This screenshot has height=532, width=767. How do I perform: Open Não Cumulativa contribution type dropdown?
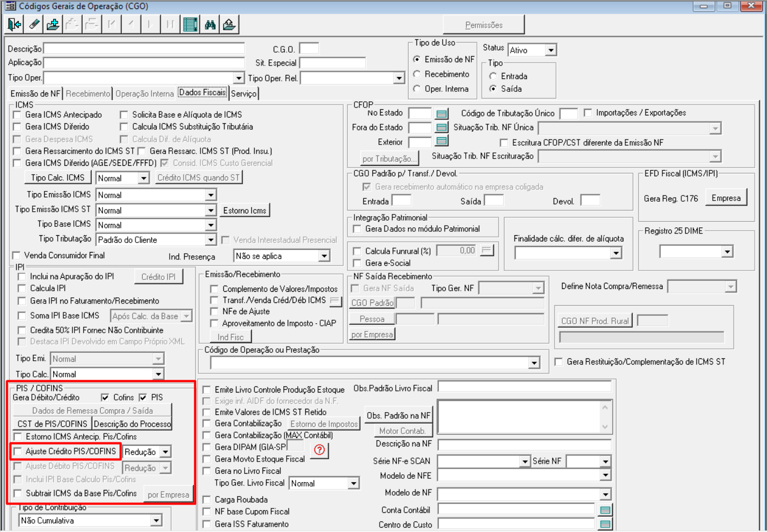pos(156,521)
